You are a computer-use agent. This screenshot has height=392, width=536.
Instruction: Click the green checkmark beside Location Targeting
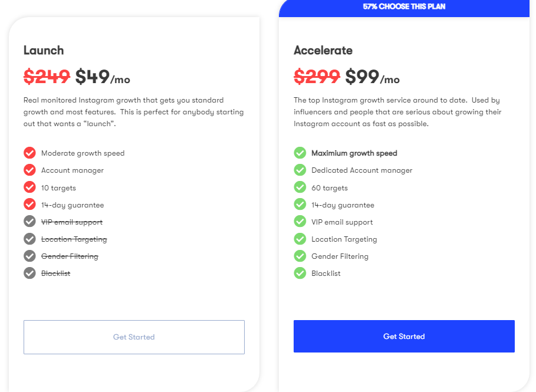[x=300, y=239]
